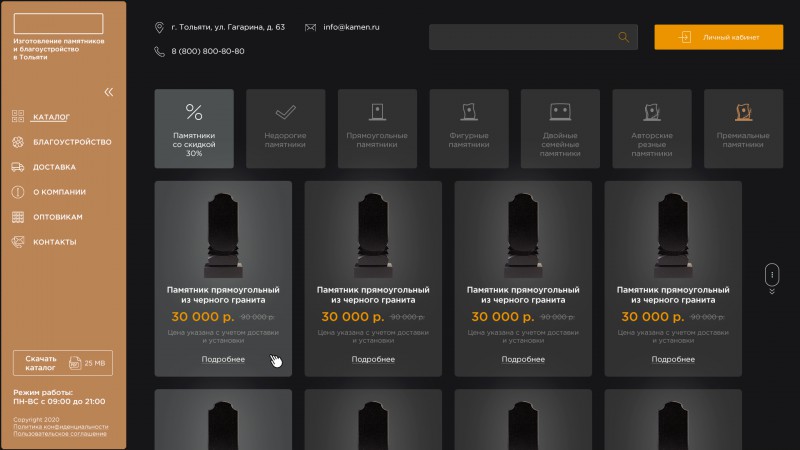Open the Благоустройство menu item

pos(72,142)
